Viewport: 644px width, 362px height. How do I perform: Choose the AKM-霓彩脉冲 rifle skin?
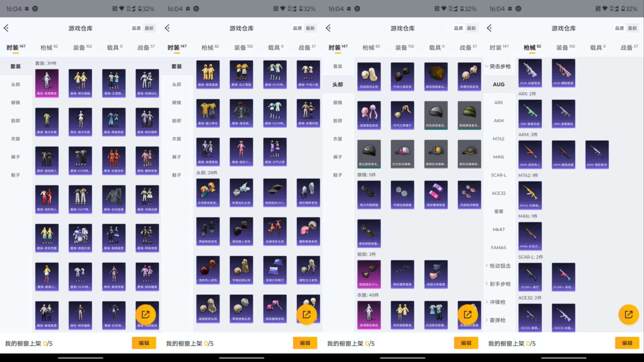pyautogui.click(x=597, y=155)
